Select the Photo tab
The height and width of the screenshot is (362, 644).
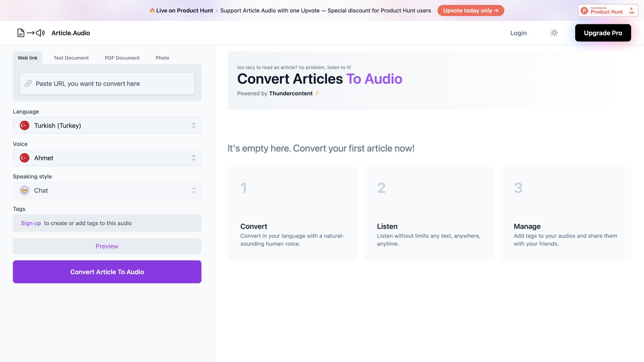pyautogui.click(x=162, y=58)
